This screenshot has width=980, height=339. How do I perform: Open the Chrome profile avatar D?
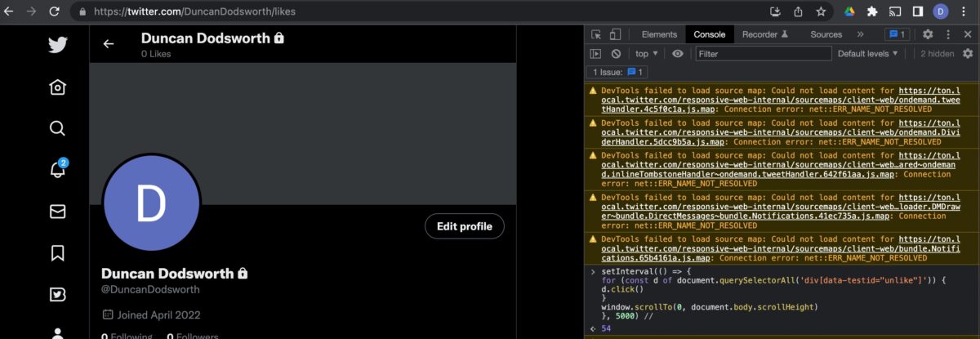[941, 12]
